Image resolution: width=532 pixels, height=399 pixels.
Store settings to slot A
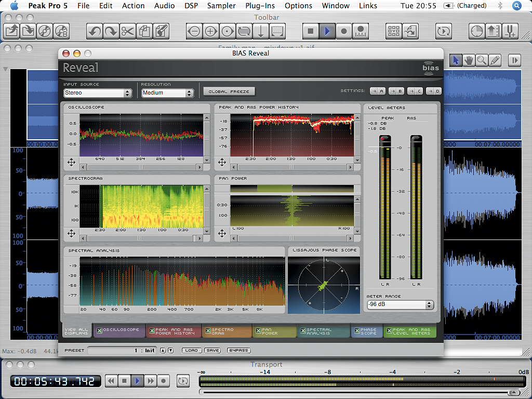pos(378,91)
